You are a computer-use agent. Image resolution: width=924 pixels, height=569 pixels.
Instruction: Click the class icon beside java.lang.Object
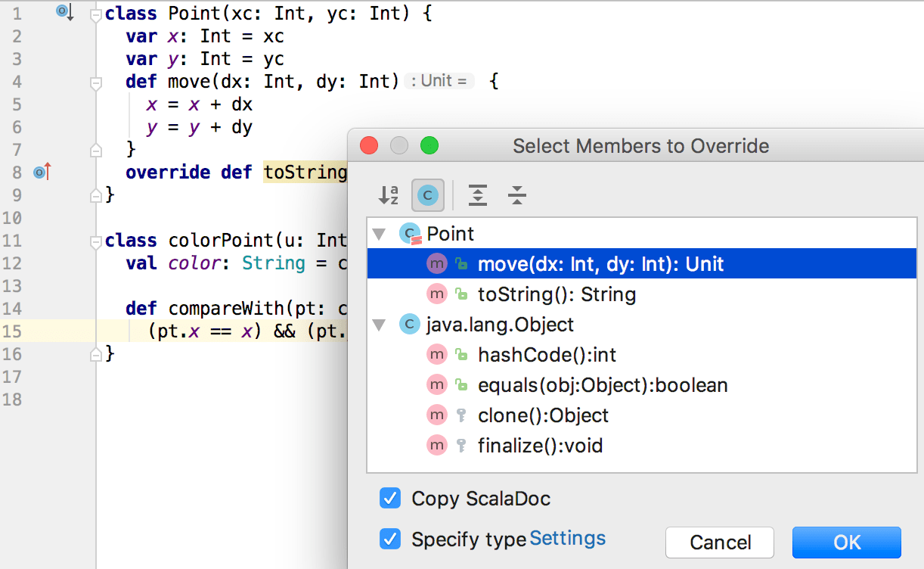(409, 325)
